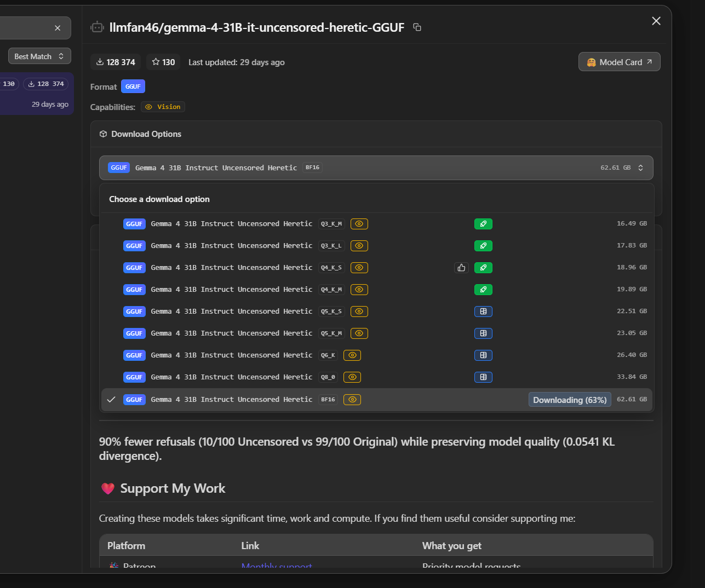Click the Choose a download option heading
Viewport: 705px width, 588px height.
click(159, 199)
